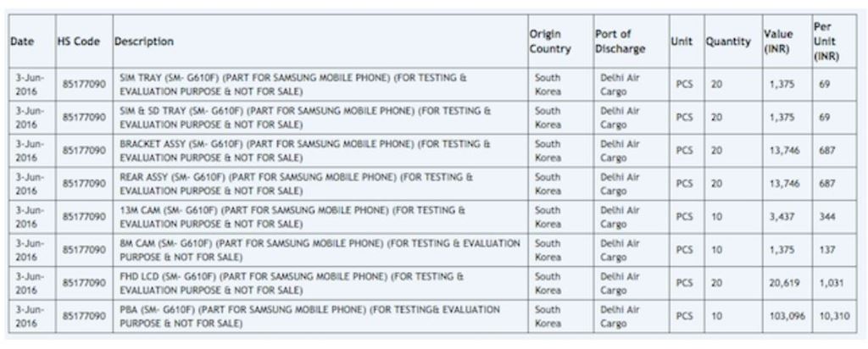This screenshot has width=868, height=349.
Task: Click the Quantity column header
Action: tap(727, 42)
